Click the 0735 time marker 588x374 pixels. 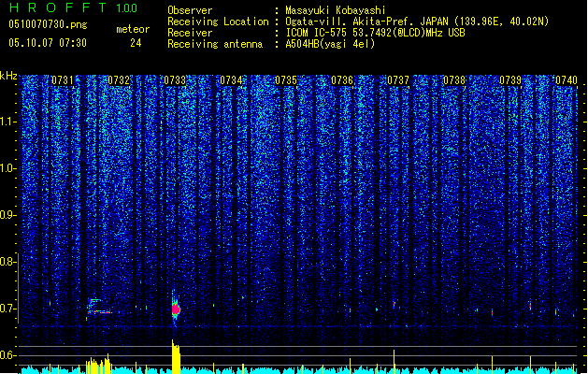[286, 80]
